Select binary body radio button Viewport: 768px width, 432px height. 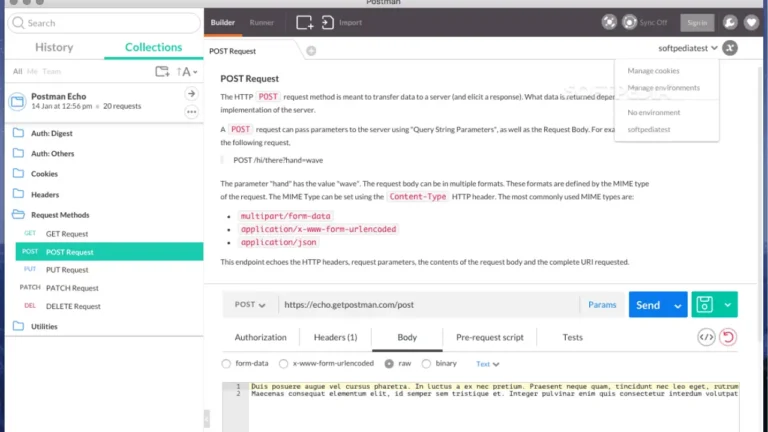click(x=426, y=364)
